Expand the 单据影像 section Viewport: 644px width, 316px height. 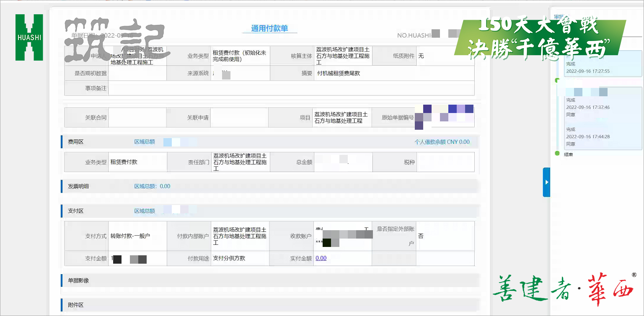[79, 281]
